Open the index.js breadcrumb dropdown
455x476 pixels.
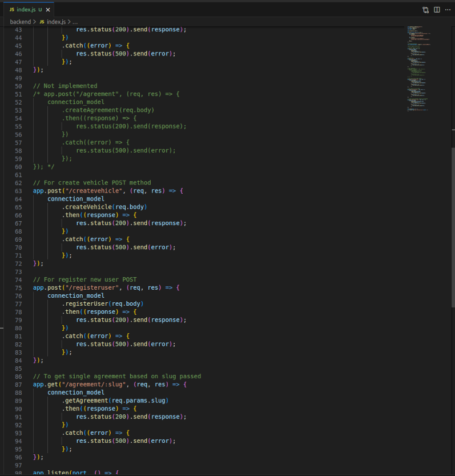56,22
